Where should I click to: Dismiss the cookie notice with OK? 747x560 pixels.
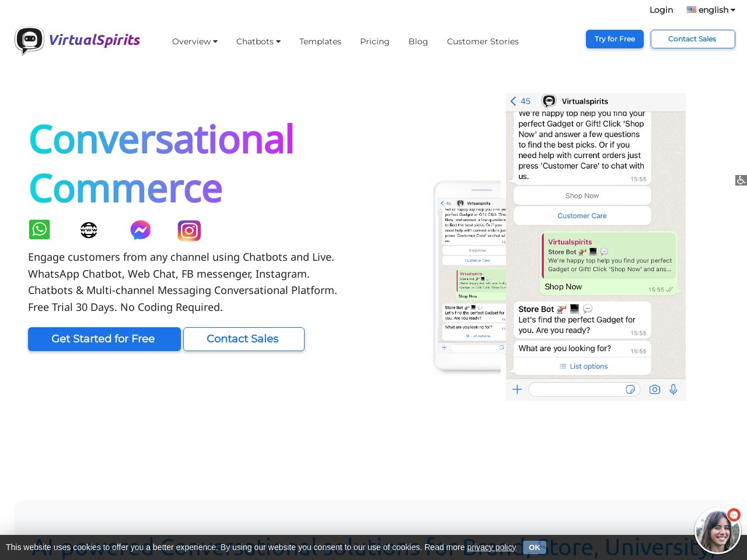[x=535, y=547]
